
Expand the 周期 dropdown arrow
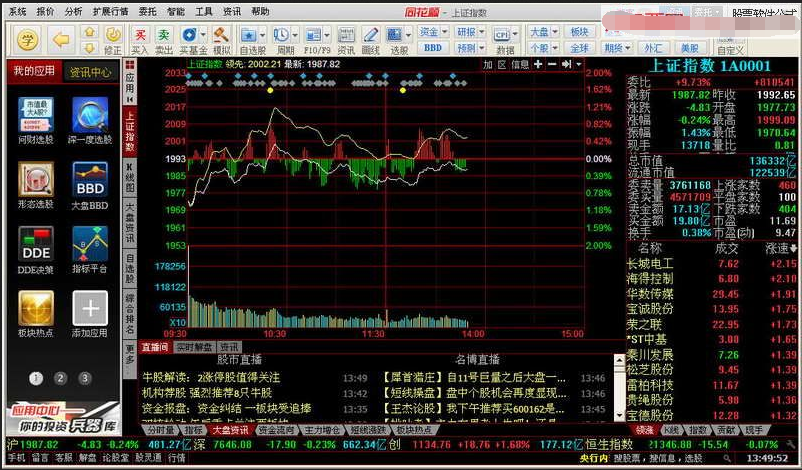point(295,35)
